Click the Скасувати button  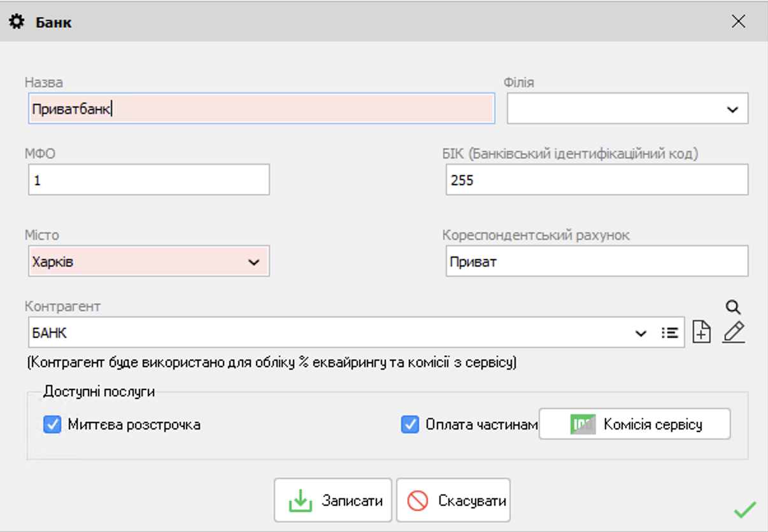tap(453, 501)
